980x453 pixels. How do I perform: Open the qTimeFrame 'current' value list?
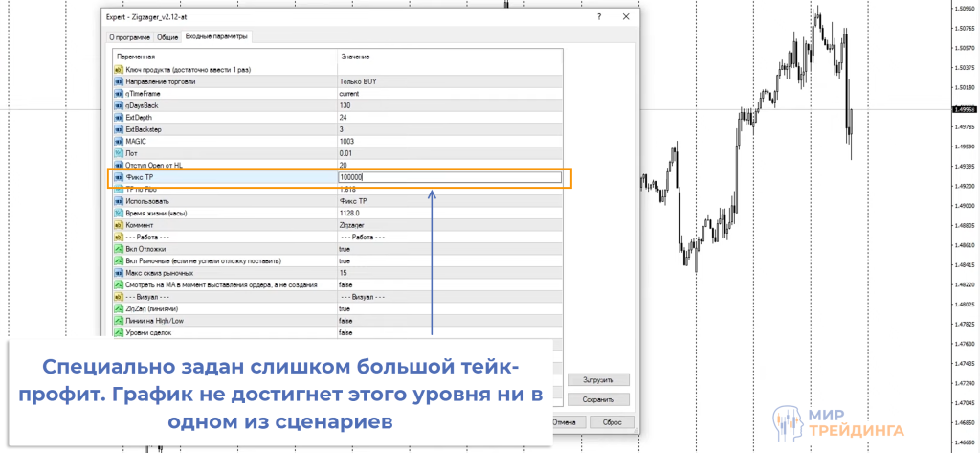click(349, 94)
